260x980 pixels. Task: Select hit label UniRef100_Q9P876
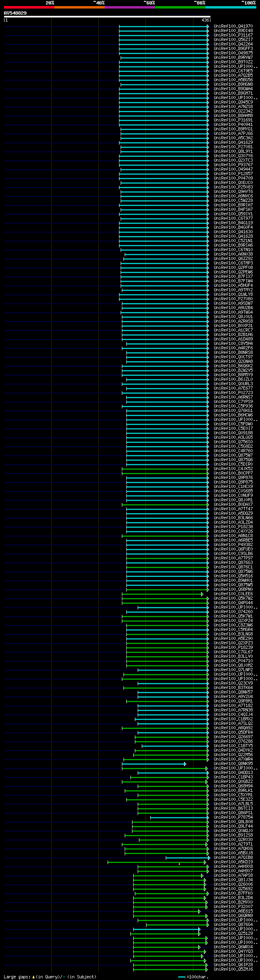pyautogui.click(x=233, y=478)
